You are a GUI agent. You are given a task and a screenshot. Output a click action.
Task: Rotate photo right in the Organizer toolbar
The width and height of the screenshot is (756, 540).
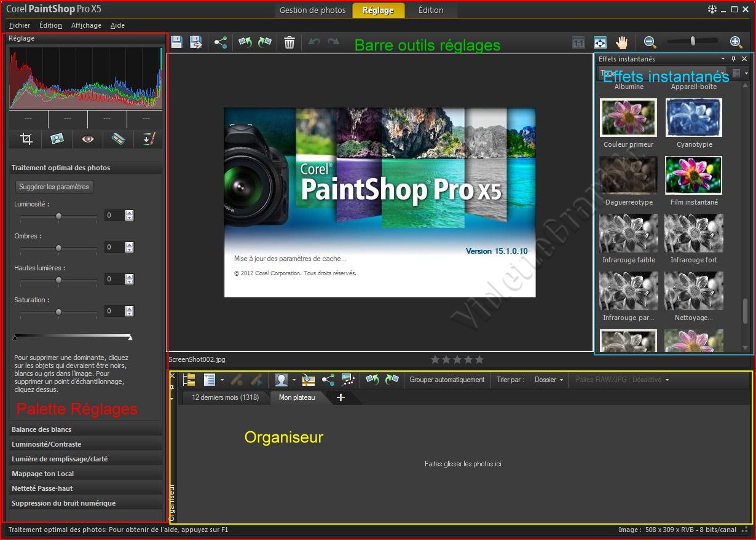392,380
